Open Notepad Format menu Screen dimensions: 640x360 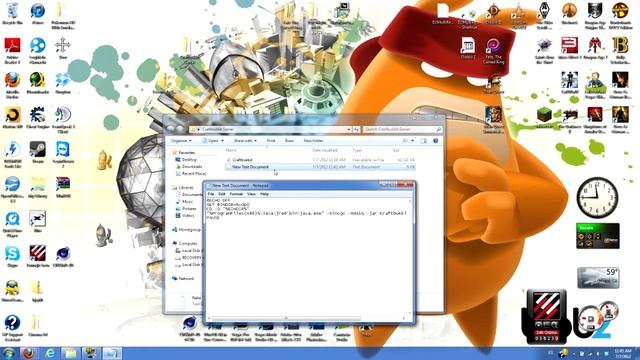coord(236,194)
